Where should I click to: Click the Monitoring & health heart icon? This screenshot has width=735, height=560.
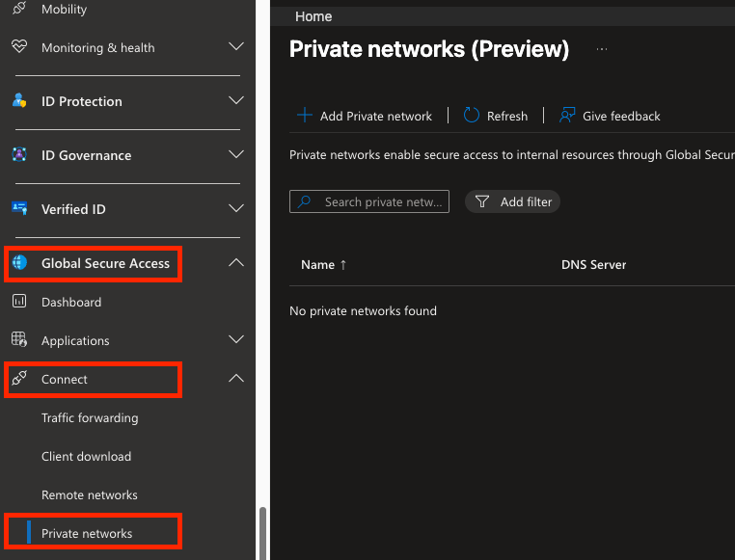[19, 47]
